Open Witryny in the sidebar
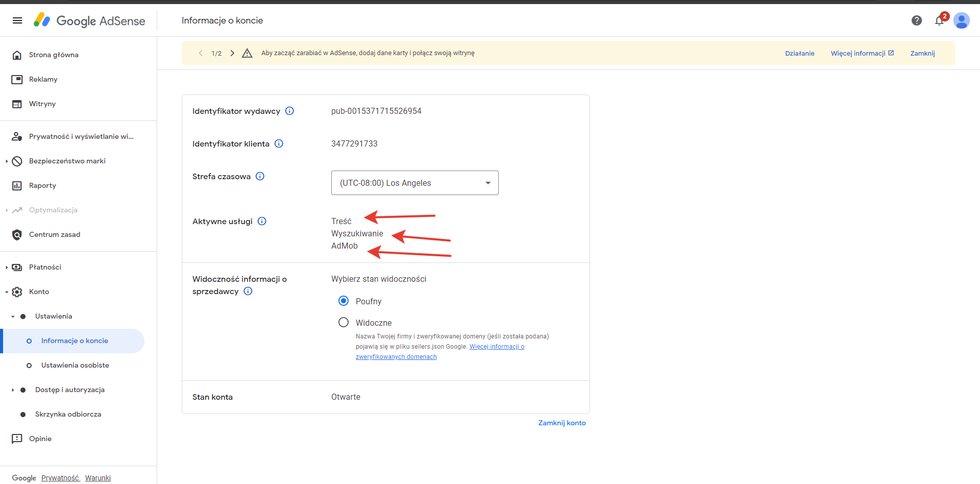 point(42,104)
